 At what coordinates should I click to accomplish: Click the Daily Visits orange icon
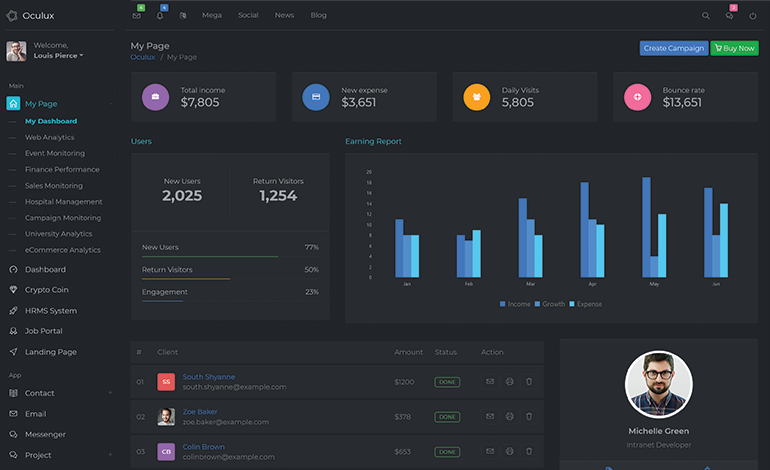[x=476, y=97]
